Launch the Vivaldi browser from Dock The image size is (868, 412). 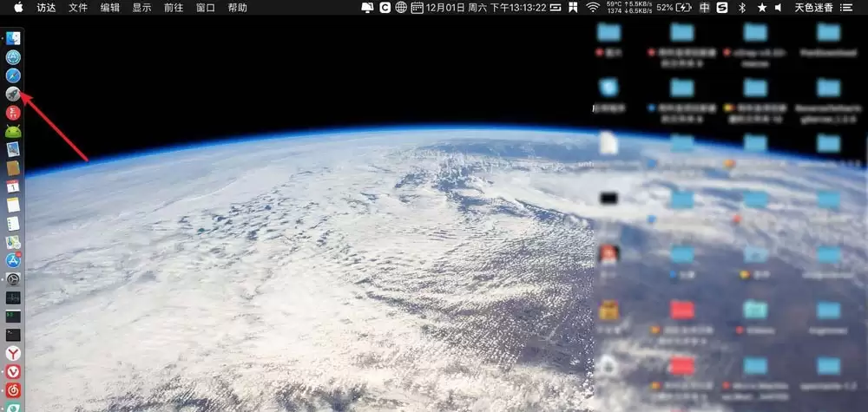[x=13, y=371]
